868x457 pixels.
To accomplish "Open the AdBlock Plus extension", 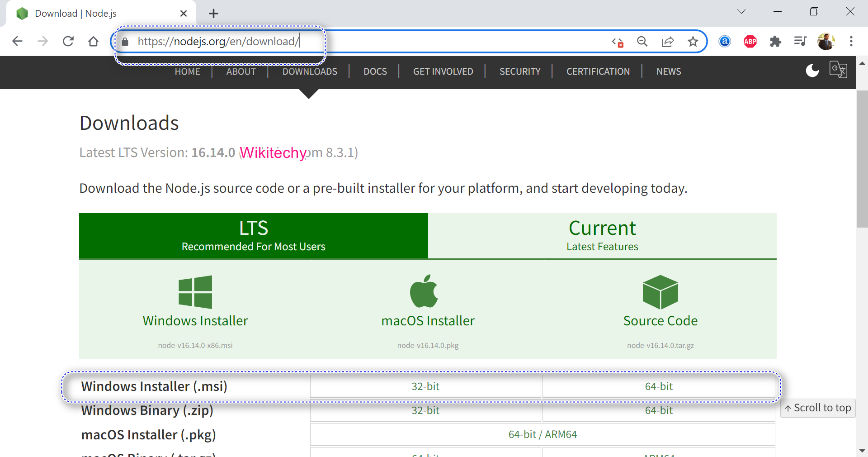I will [x=750, y=42].
